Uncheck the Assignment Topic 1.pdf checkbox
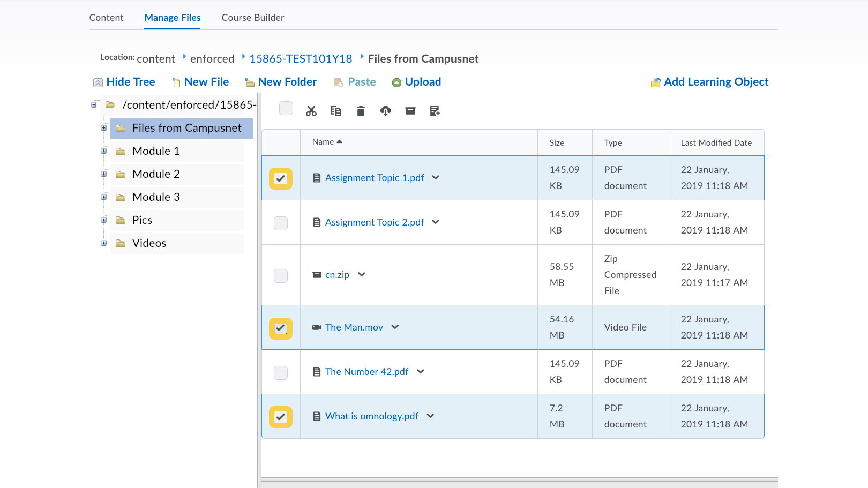Viewport: 868px width, 488px height. [281, 178]
